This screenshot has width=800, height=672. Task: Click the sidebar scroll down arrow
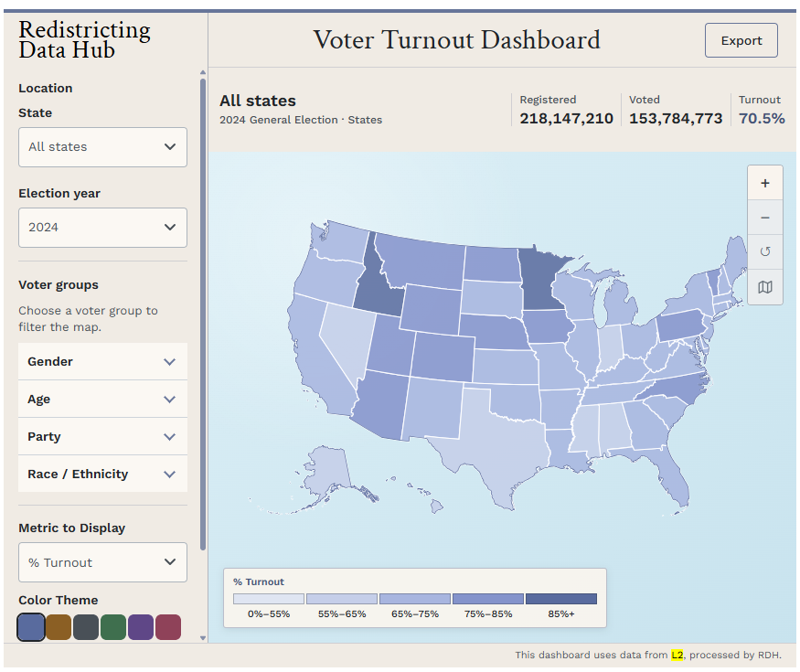[203, 638]
